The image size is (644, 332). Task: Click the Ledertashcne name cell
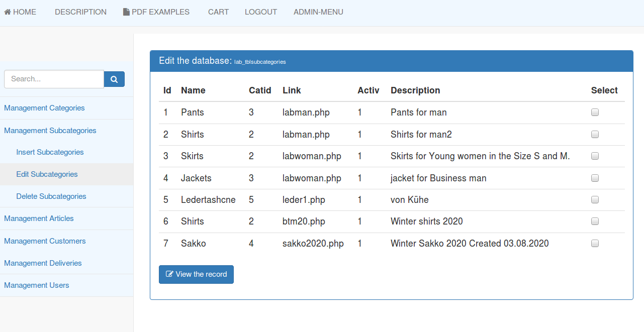point(208,200)
